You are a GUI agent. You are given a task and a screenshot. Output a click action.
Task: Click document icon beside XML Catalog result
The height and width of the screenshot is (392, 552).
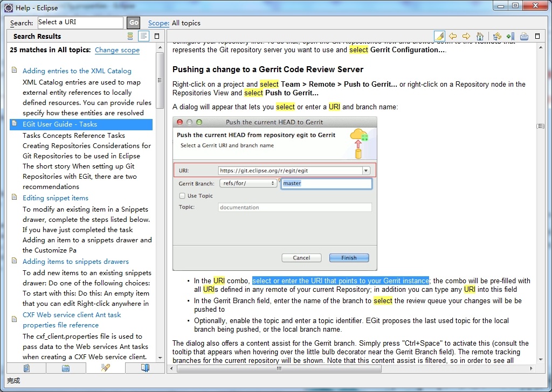(15, 70)
